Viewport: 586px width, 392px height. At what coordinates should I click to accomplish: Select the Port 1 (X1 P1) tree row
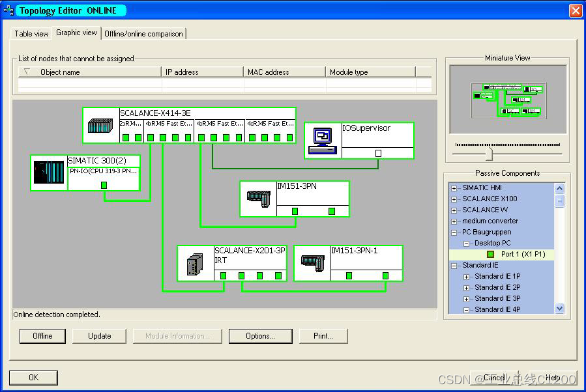501,254
